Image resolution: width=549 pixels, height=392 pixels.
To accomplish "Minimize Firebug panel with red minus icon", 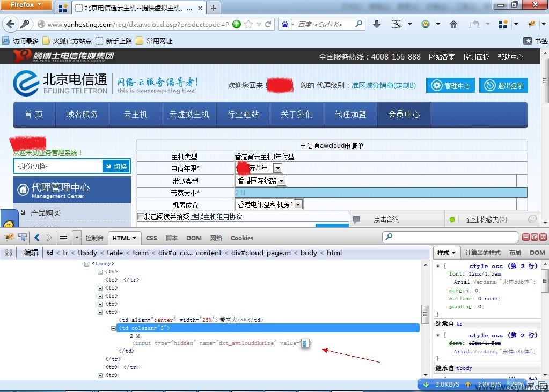I will (x=526, y=237).
